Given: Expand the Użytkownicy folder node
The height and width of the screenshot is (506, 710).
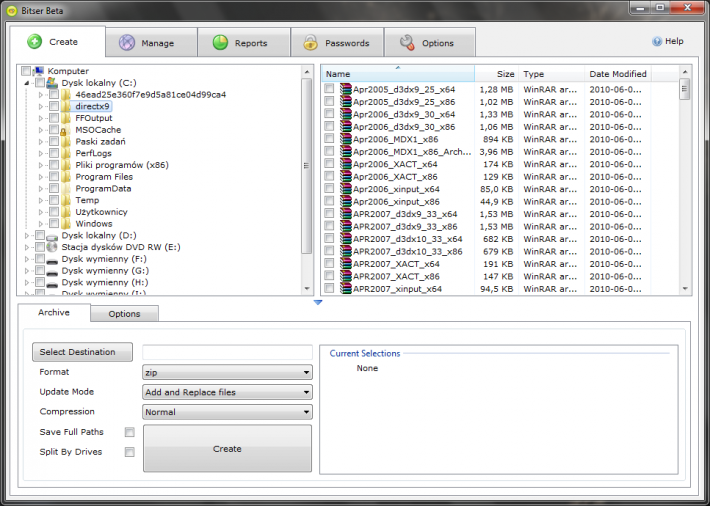Looking at the screenshot, I should coord(41,212).
